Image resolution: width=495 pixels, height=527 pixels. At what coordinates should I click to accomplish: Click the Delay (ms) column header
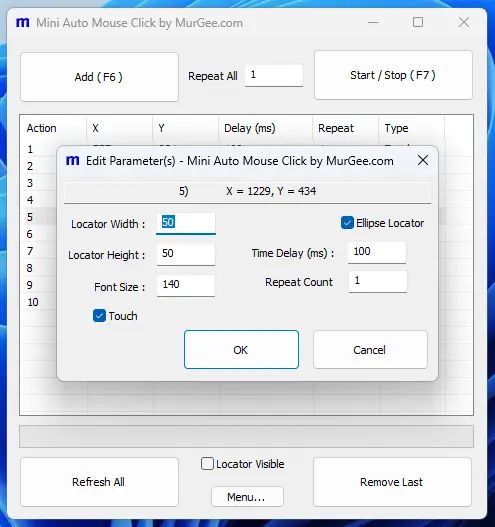(x=265, y=128)
